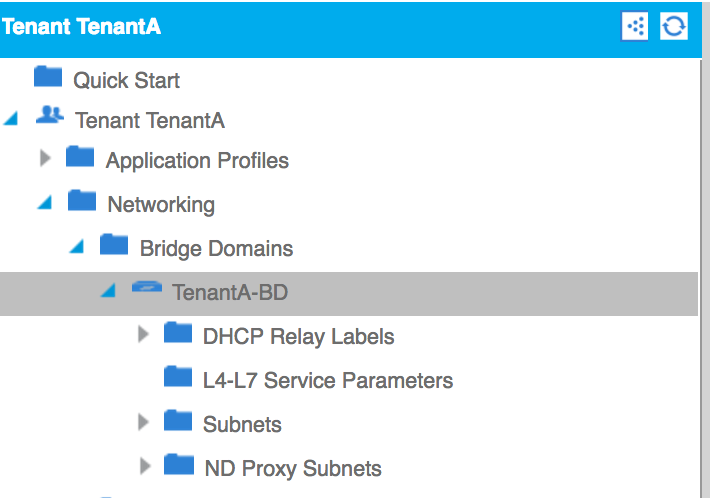Collapse the TenantA-BD node arrow
The image size is (710, 498).
tap(109, 291)
